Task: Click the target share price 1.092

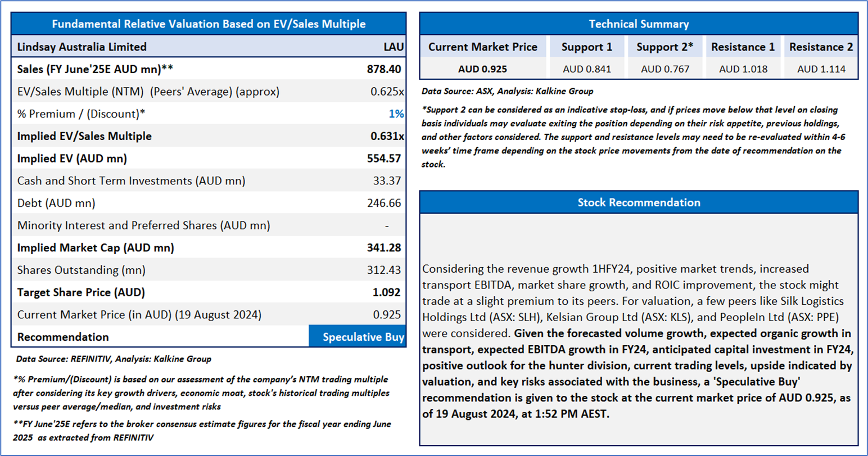Action: tap(387, 292)
